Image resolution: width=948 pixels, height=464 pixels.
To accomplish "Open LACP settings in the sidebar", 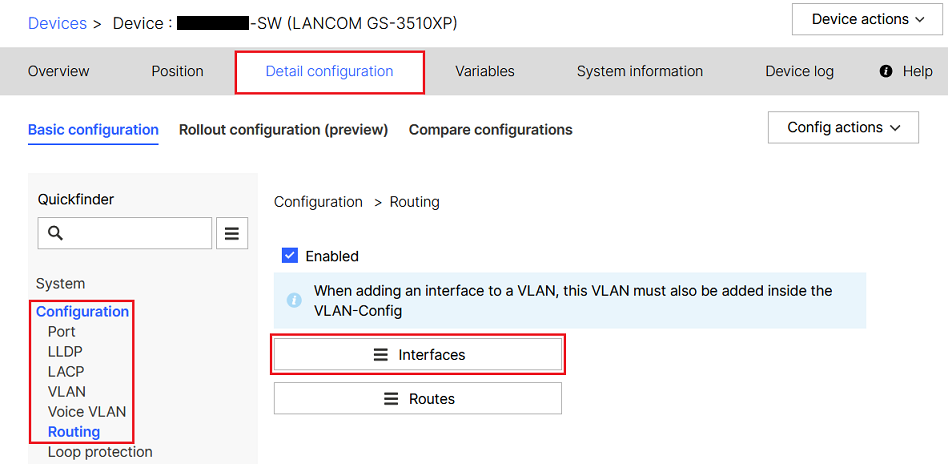I will tap(66, 372).
